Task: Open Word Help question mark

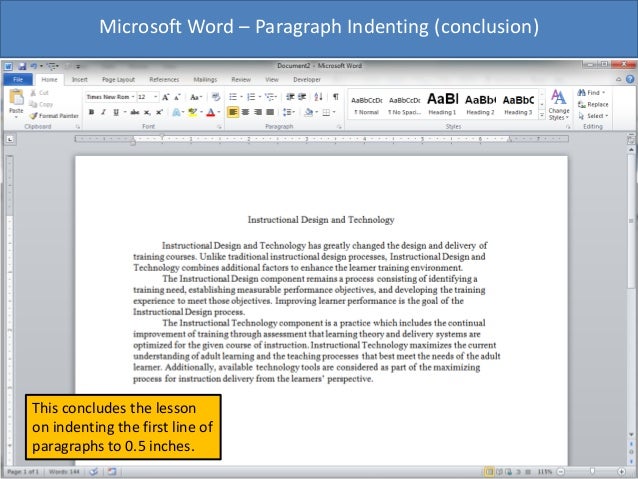Action: click(630, 79)
